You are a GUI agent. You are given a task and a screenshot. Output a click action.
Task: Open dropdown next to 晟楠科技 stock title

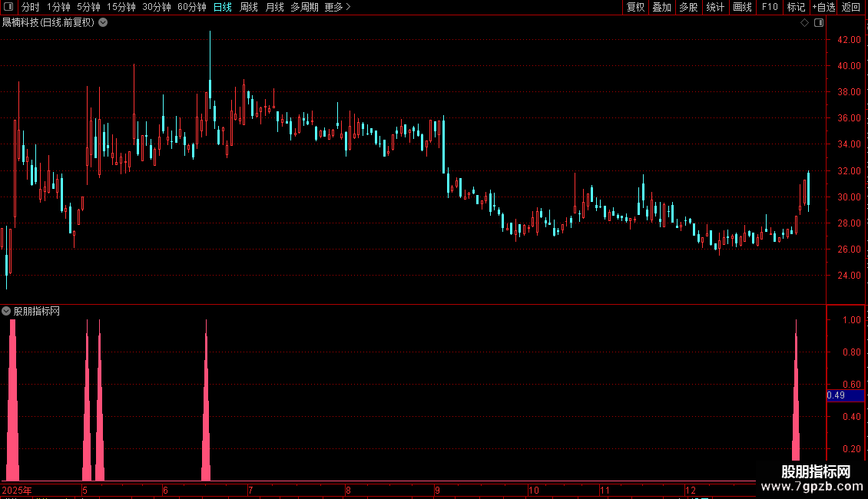tap(103, 23)
